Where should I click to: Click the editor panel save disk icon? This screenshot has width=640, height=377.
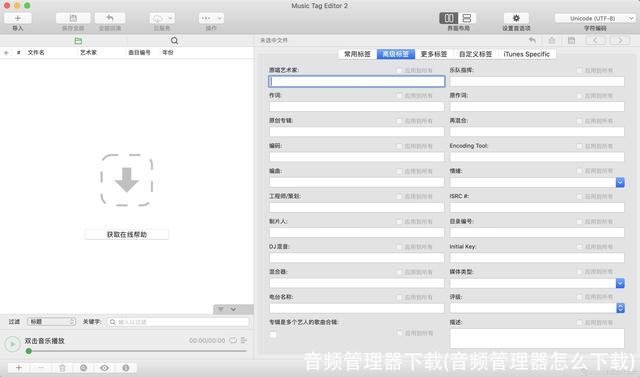[x=571, y=40]
